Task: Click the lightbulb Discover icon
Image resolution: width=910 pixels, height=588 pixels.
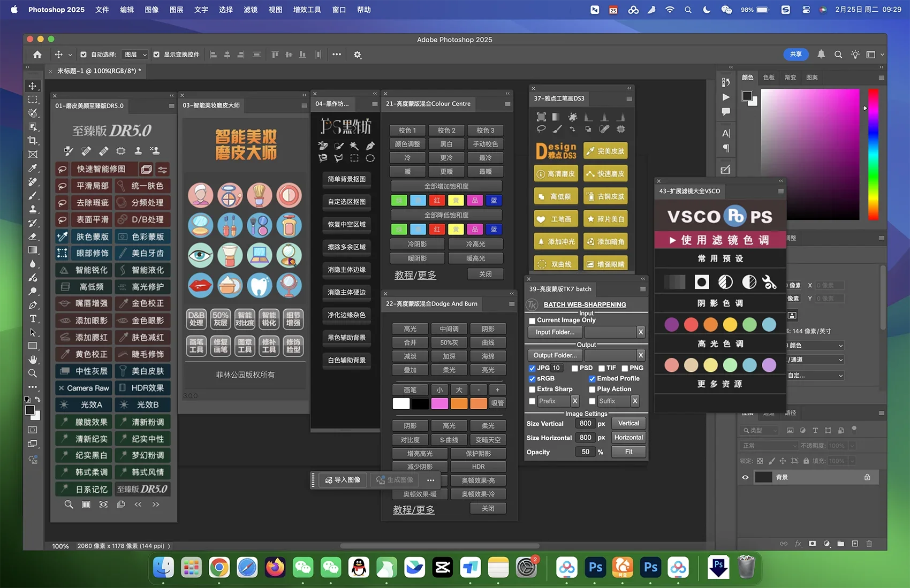Action: pos(855,54)
